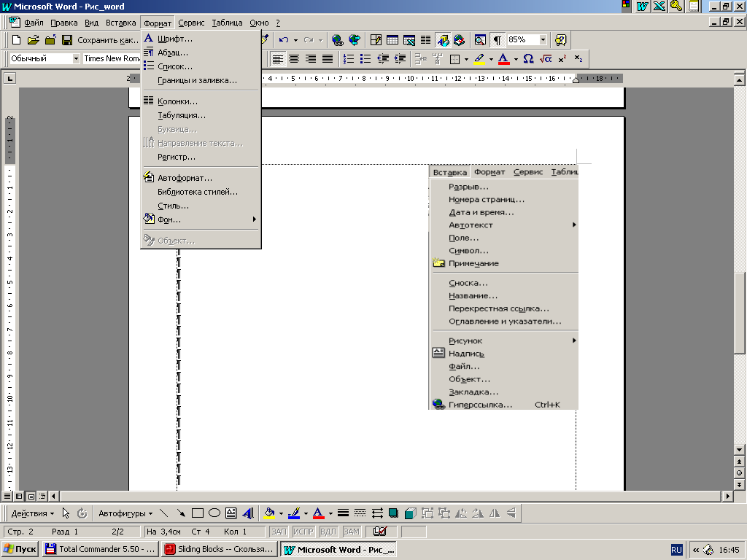
Task: Toggle show/hide paragraph marks ¶
Action: 497,40
